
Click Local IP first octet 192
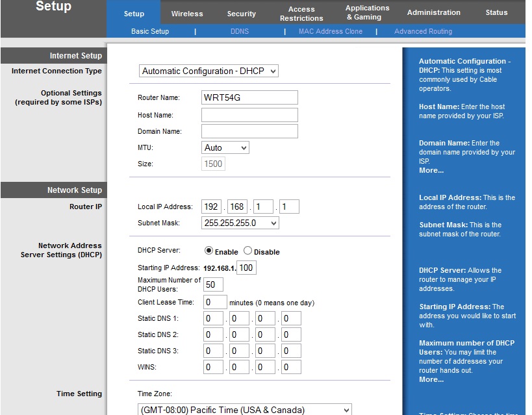tap(211, 207)
